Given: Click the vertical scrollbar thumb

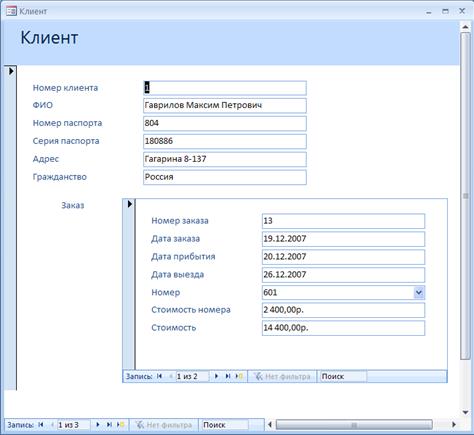Looking at the screenshot, I should (465, 196).
